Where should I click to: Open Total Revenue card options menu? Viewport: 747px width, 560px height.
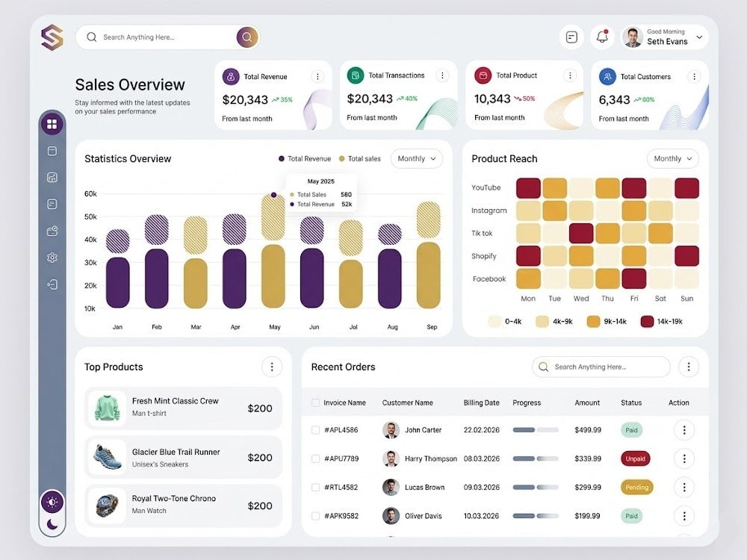tap(317, 77)
